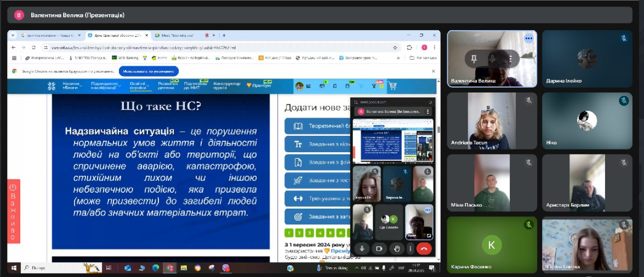Viewport: 644px width, 277px height.
Task: Raise hand in the Meet mini window
Action: click(x=397, y=249)
